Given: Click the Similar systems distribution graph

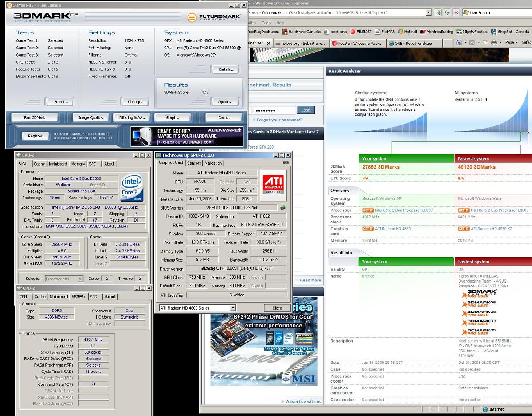Looking at the screenshot, I should coord(391,122).
